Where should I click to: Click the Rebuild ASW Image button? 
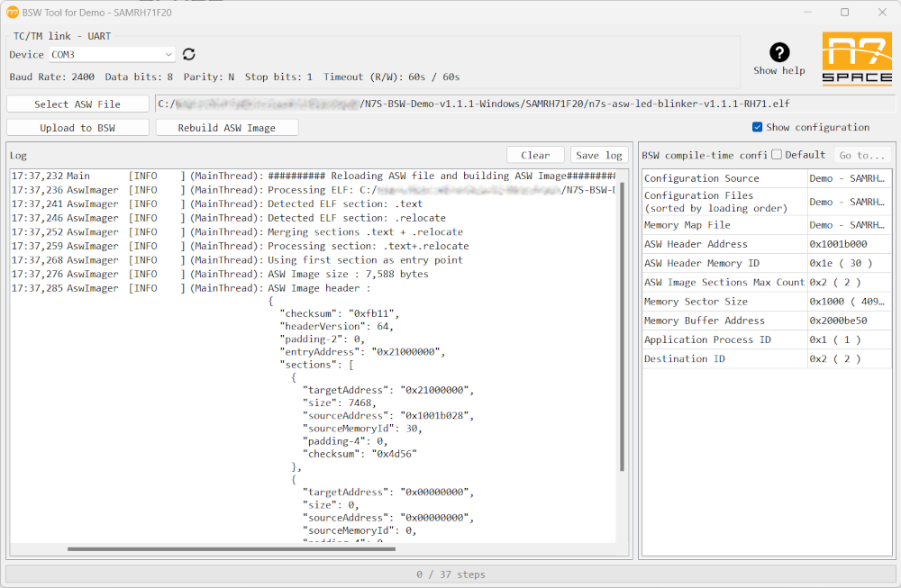coord(226,128)
